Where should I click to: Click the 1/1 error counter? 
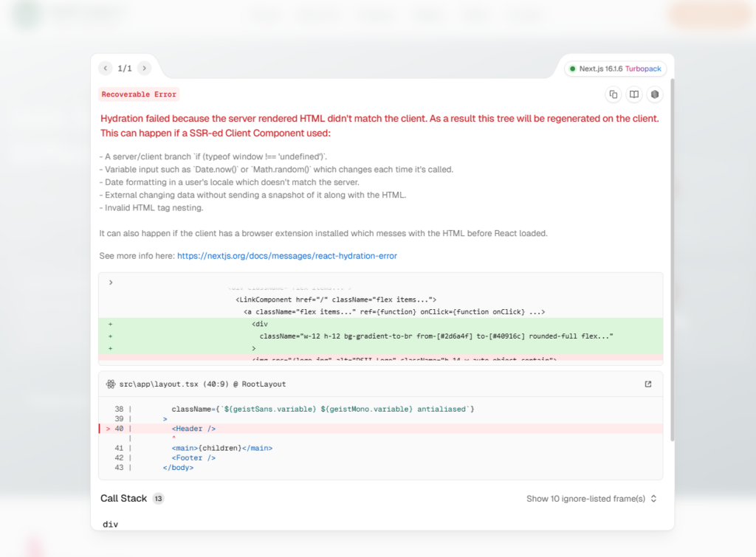(x=125, y=69)
